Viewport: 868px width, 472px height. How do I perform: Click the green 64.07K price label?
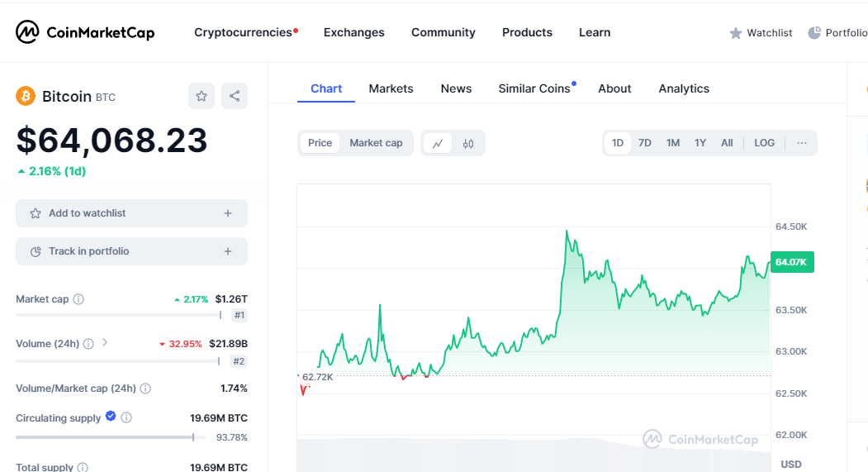(792, 262)
